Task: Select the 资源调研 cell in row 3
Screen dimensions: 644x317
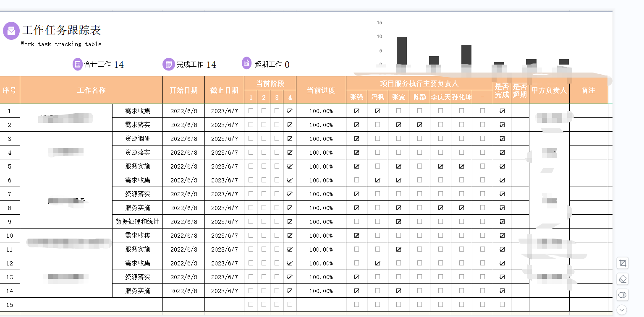Action: click(x=137, y=139)
